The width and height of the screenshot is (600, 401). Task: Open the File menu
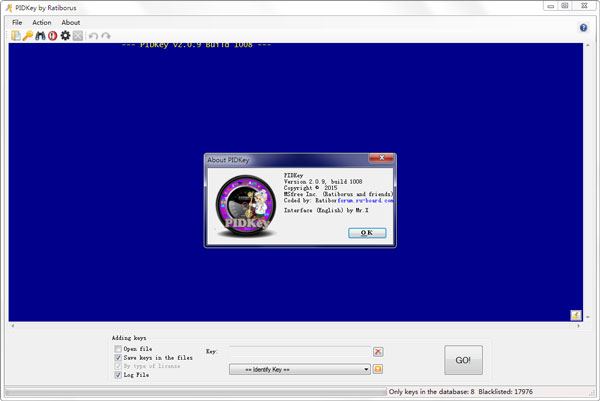17,22
